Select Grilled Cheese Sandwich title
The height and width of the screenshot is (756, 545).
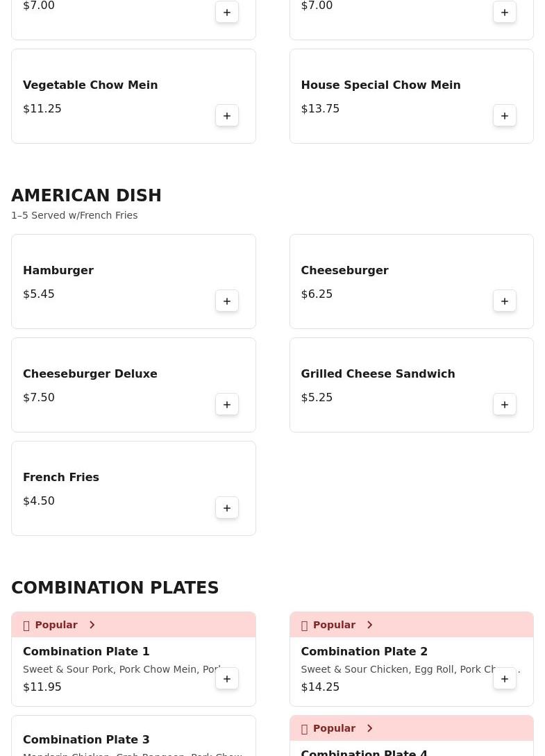[x=378, y=373]
